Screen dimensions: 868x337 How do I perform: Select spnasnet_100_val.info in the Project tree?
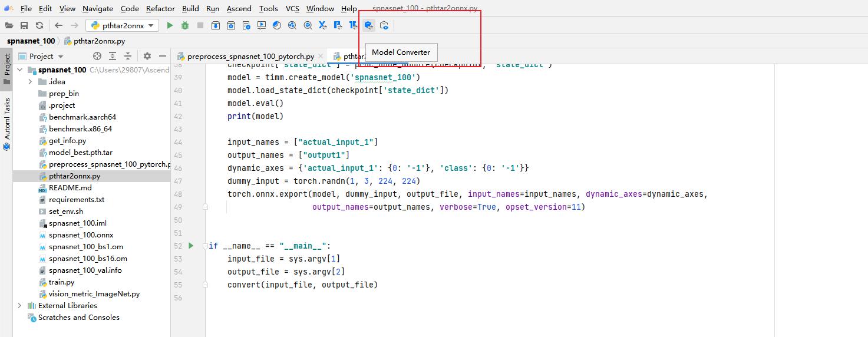click(85, 270)
